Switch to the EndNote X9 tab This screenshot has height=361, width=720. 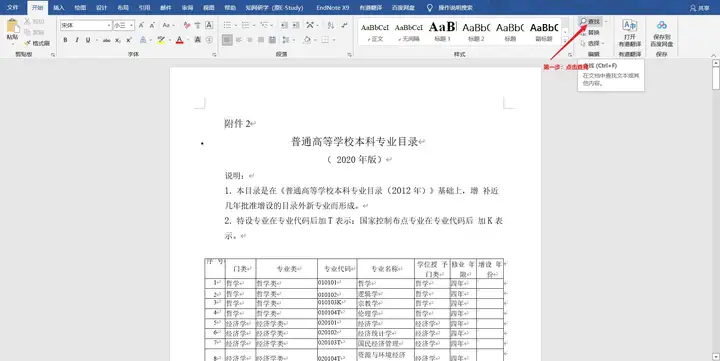(x=333, y=8)
